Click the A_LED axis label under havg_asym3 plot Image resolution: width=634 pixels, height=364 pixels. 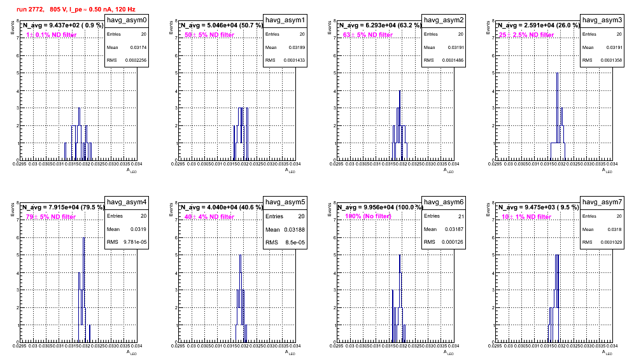pos(607,171)
